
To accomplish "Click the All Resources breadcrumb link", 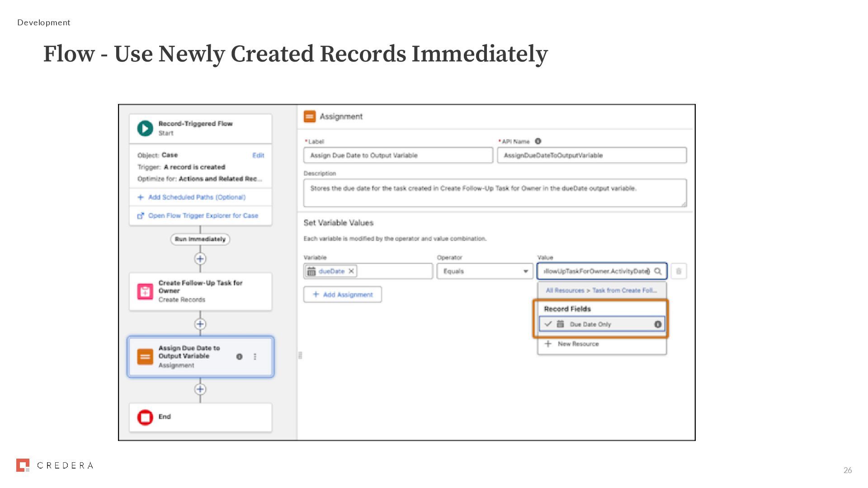I will pyautogui.click(x=565, y=291).
